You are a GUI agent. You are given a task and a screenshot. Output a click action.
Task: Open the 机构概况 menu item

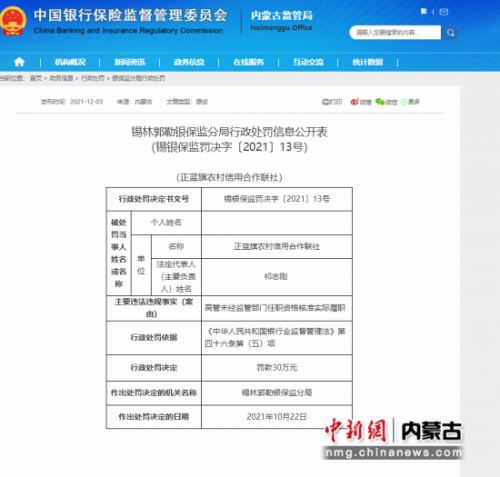tap(70, 62)
